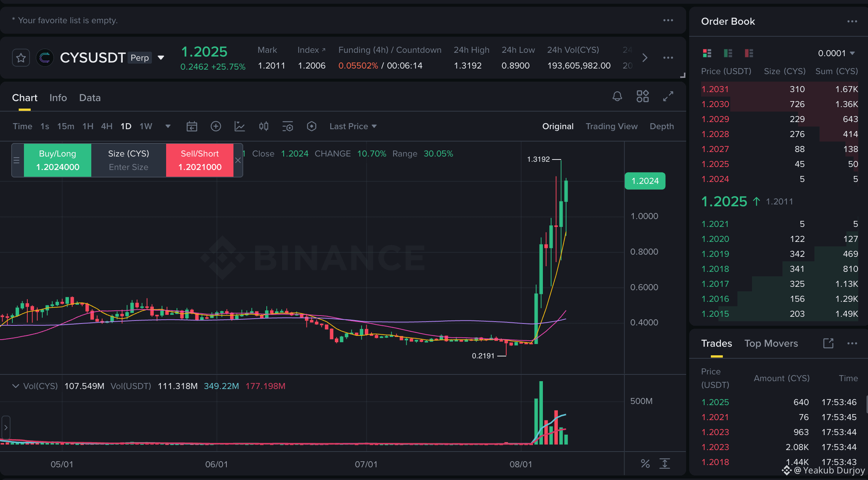
Task: Select bid price 1.2021 in order book
Action: [x=715, y=224]
